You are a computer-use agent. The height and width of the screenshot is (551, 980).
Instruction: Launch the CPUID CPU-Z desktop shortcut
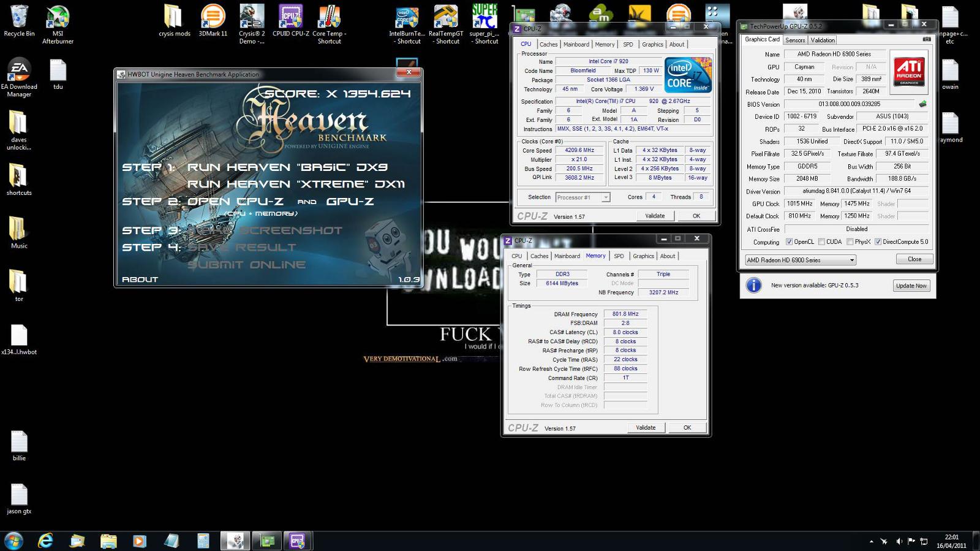(291, 21)
